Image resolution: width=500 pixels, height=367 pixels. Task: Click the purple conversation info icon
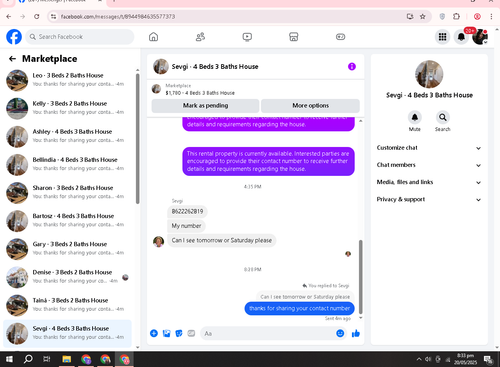tap(352, 67)
